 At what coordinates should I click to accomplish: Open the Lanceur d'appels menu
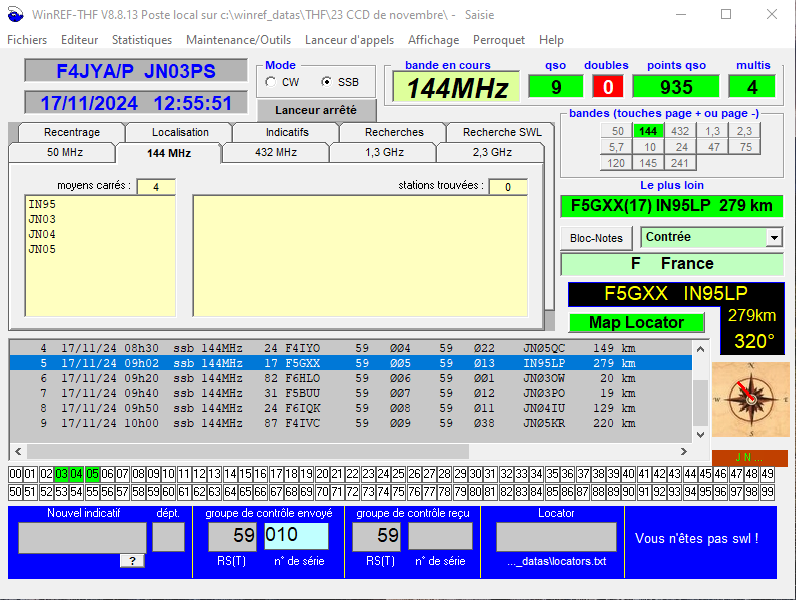[x=349, y=40]
